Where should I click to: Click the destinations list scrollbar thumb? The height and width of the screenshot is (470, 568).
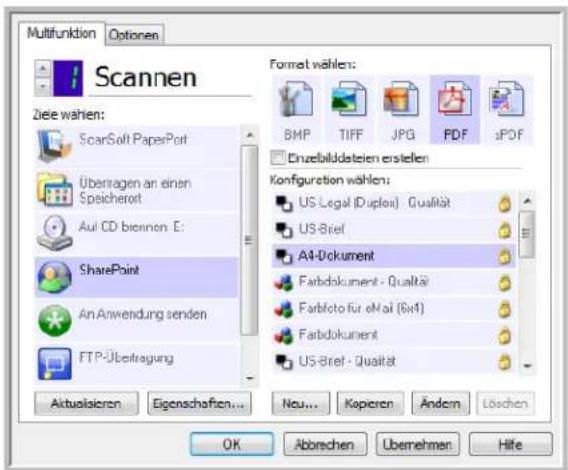click(x=249, y=240)
